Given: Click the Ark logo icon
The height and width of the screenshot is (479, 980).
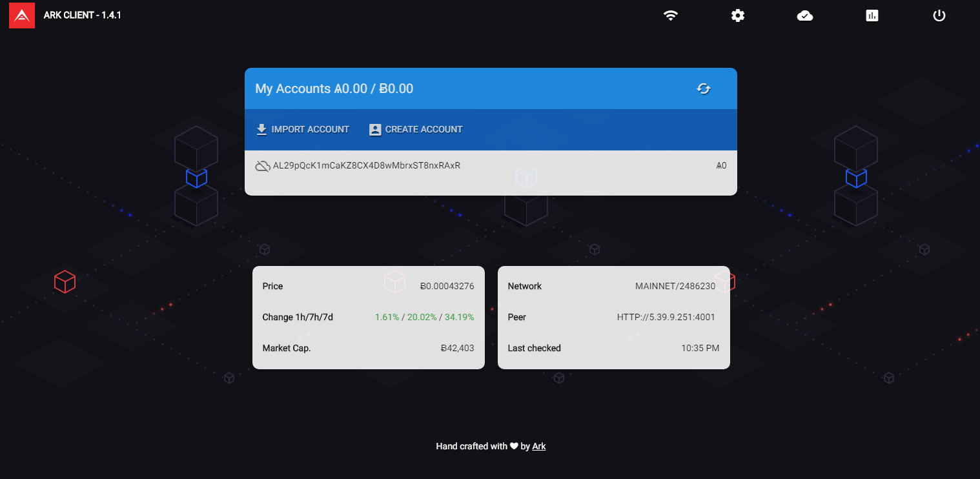Looking at the screenshot, I should (x=22, y=15).
